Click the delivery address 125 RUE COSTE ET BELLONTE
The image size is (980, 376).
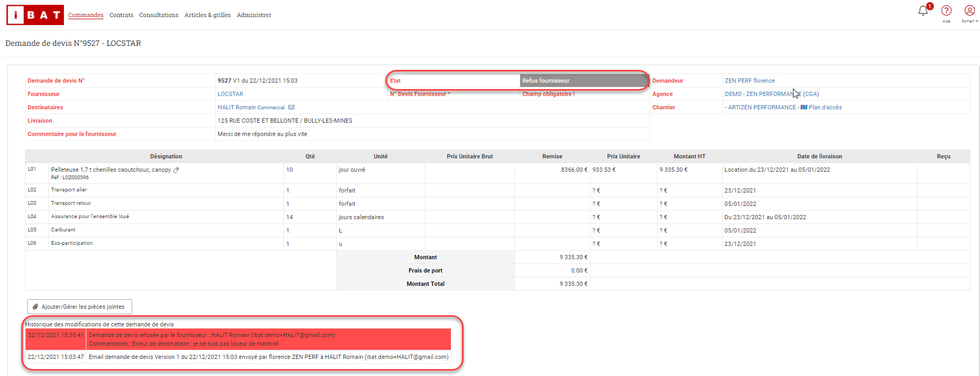(x=285, y=121)
